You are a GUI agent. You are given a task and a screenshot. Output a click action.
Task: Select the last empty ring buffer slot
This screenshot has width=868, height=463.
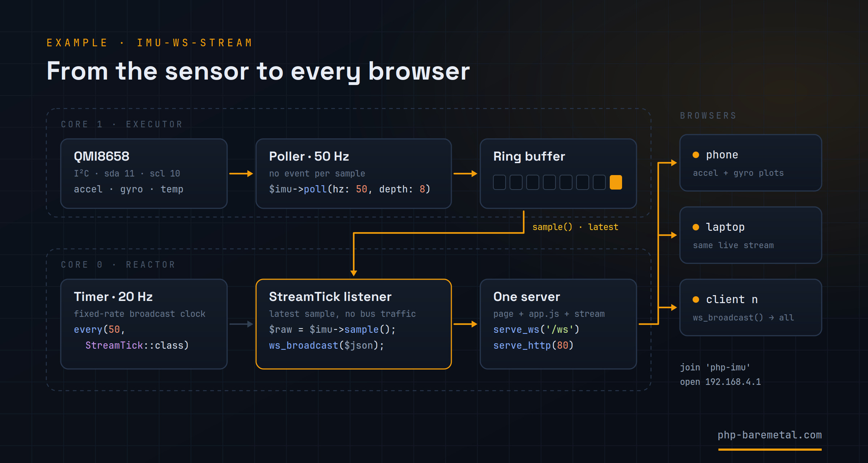tap(599, 182)
